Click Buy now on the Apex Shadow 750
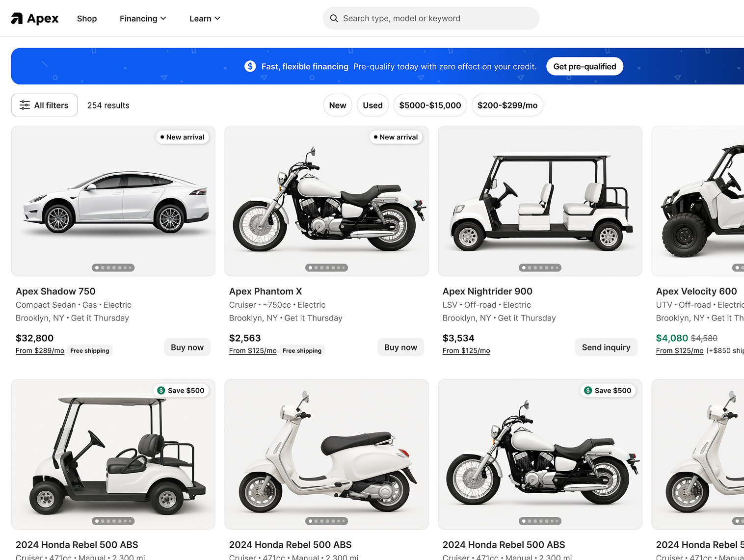 (x=187, y=347)
